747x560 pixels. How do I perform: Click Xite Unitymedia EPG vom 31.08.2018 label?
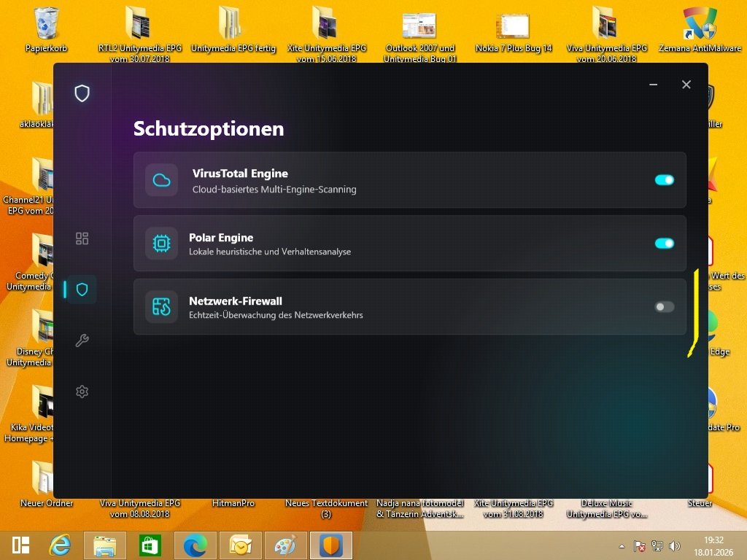tap(513, 508)
